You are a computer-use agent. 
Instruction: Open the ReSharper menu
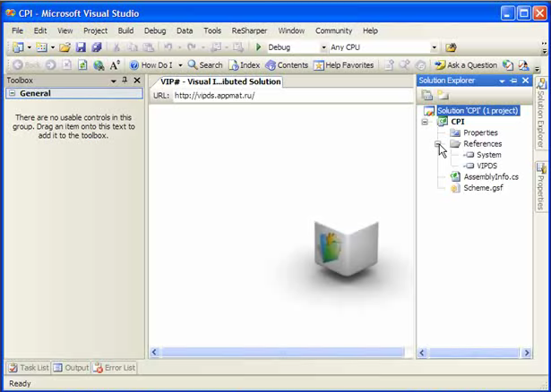249,31
